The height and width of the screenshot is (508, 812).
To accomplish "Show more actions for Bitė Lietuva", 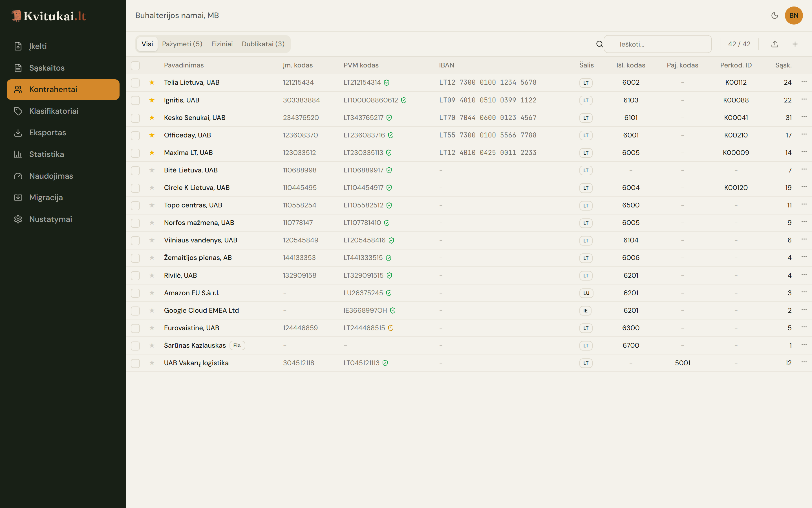I will pos(804,169).
